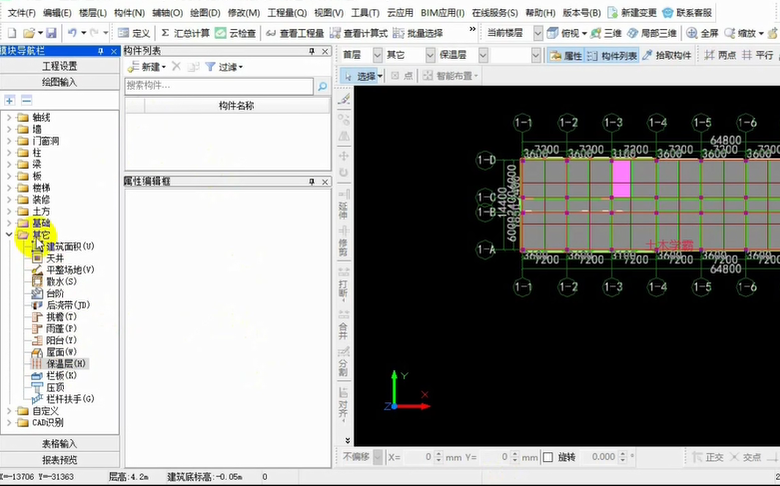
Task: Open the 帮助(H) menu
Action: pyautogui.click(x=540, y=12)
